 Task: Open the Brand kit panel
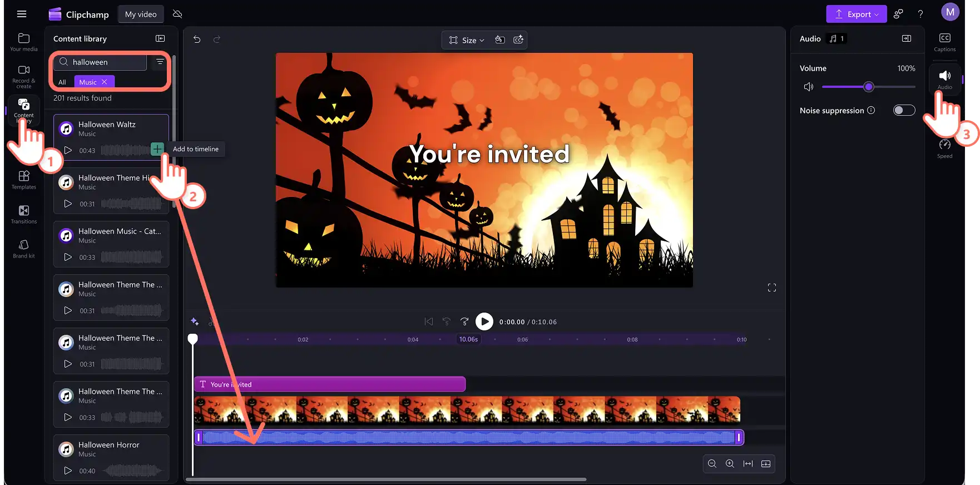(24, 249)
